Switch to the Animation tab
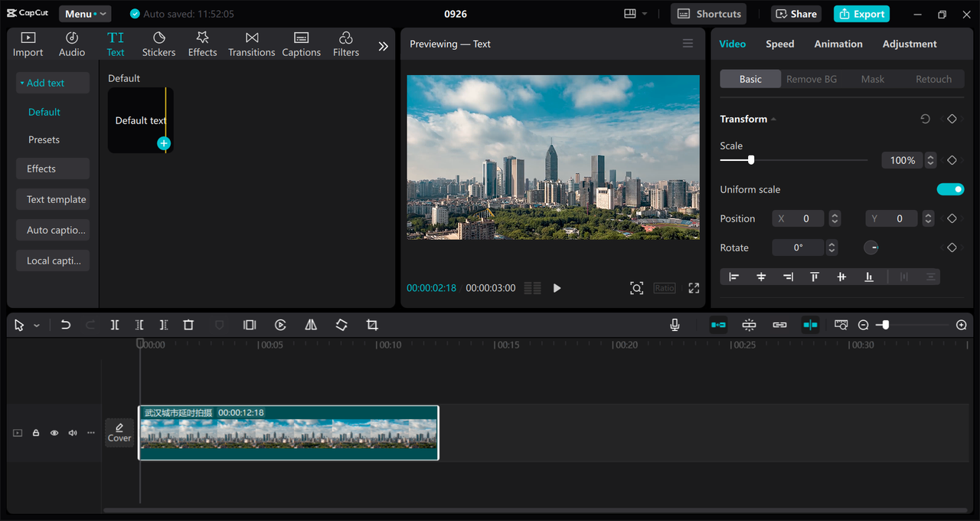This screenshot has width=980, height=521. click(x=838, y=44)
